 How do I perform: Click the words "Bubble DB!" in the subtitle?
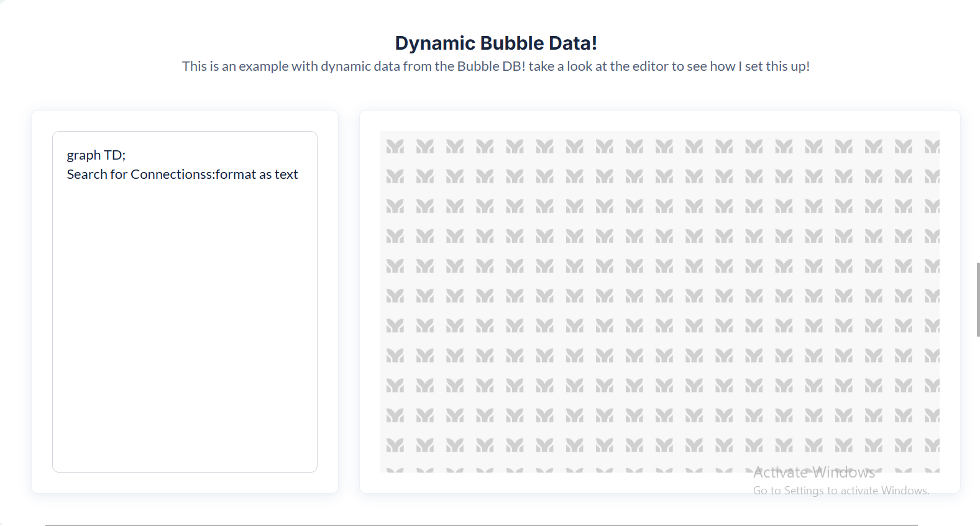[x=491, y=66]
